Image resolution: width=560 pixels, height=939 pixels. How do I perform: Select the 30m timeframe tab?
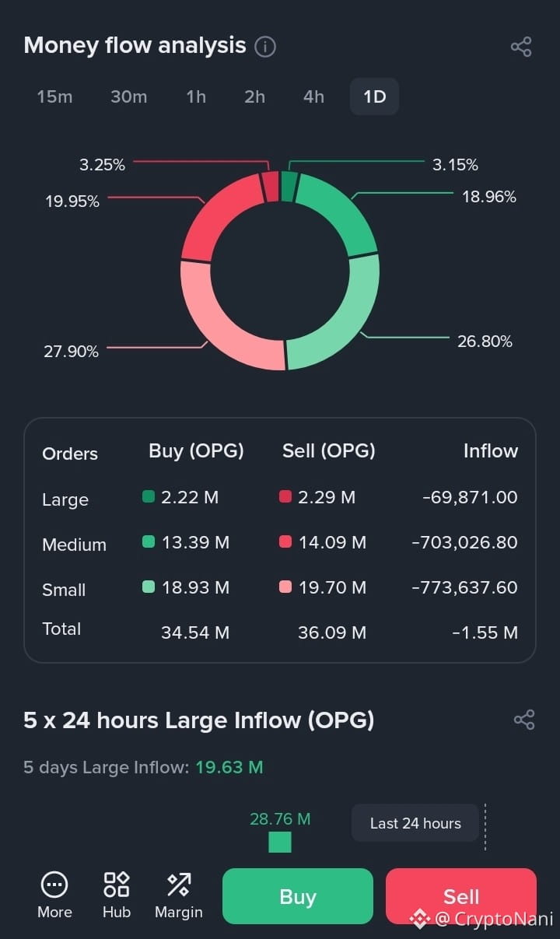128,96
